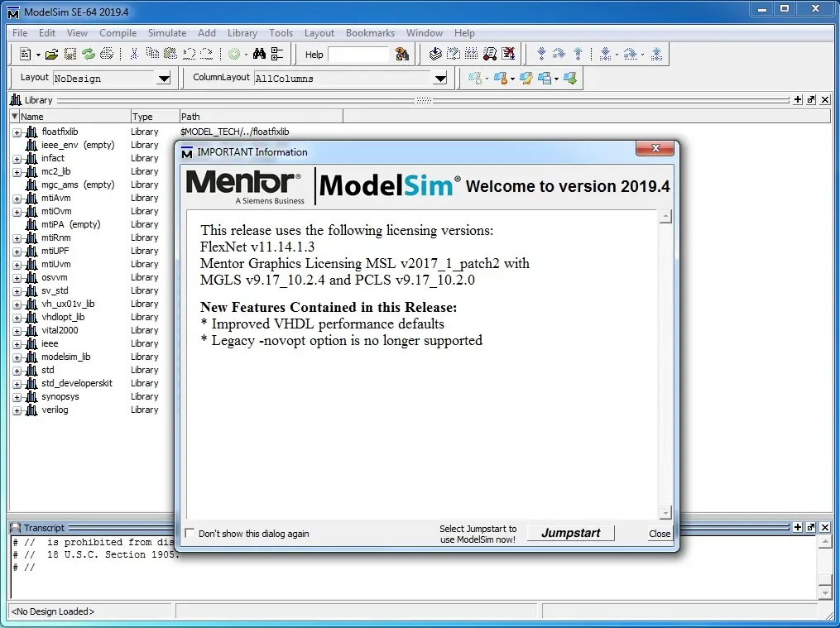The height and width of the screenshot is (628, 840).
Task: Click the Copy toolbar icon
Action: (152, 54)
